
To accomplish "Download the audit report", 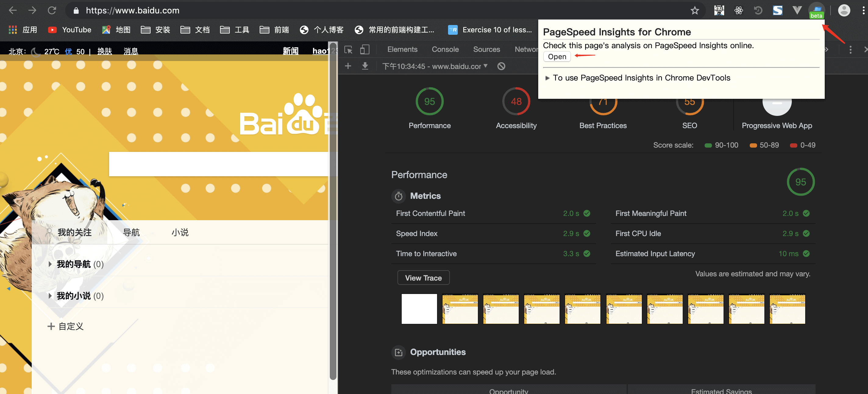I will click(365, 66).
